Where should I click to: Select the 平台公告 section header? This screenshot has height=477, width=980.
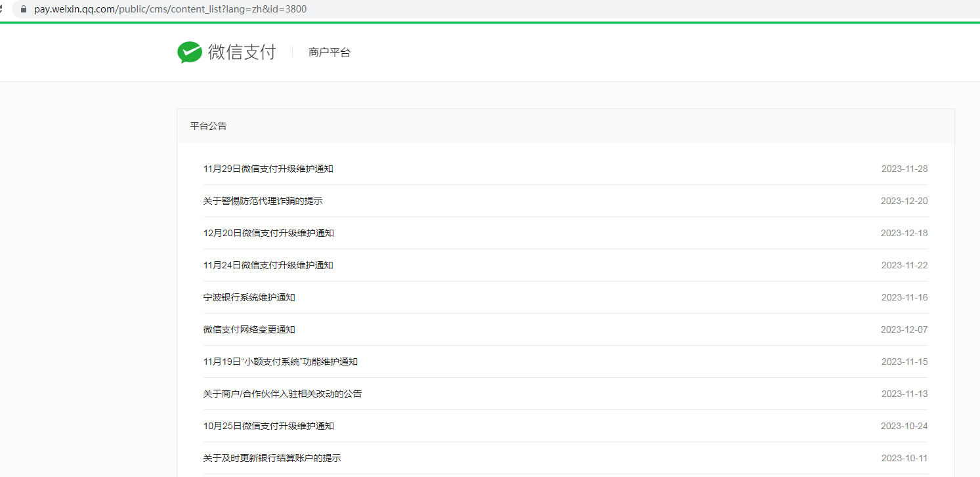(x=208, y=125)
